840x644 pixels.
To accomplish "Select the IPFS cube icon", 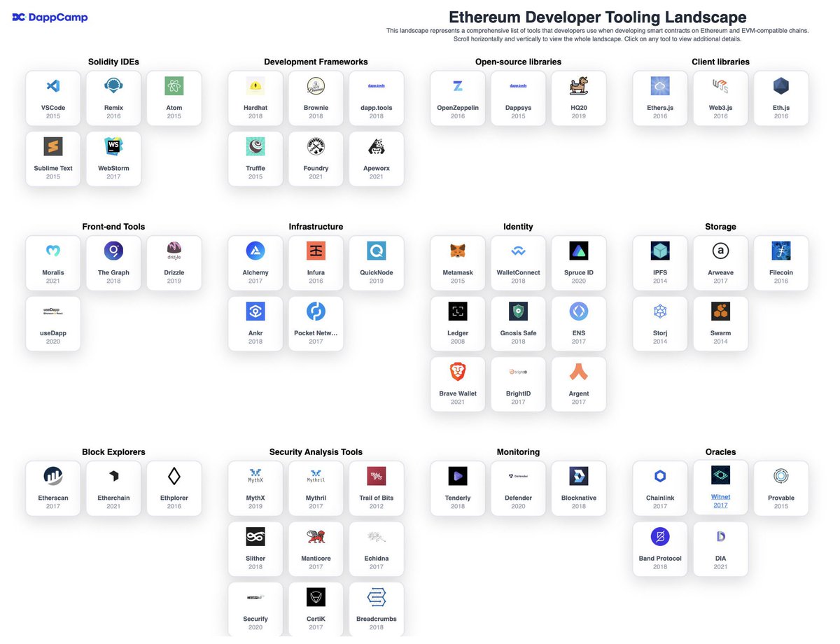I will pos(660,251).
